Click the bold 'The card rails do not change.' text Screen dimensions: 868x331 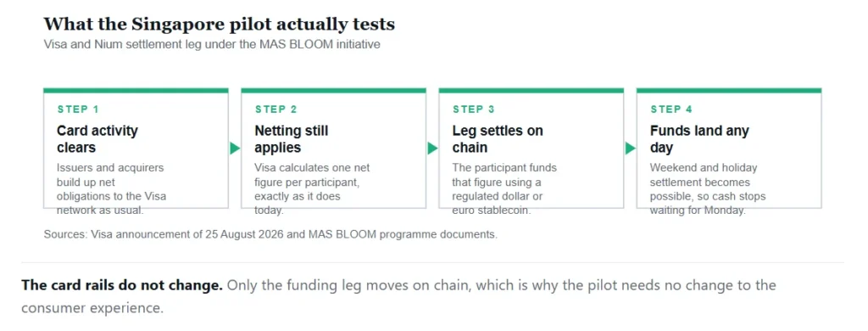(x=122, y=285)
